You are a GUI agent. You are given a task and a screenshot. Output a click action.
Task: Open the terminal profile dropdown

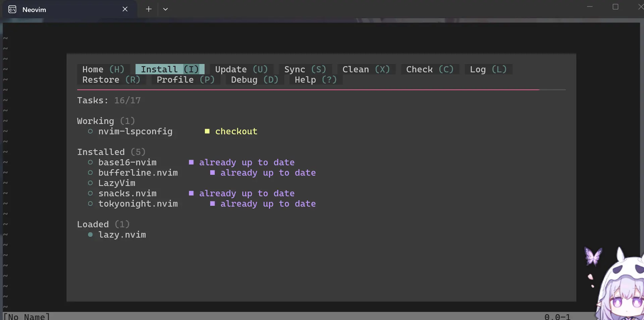[x=165, y=9]
